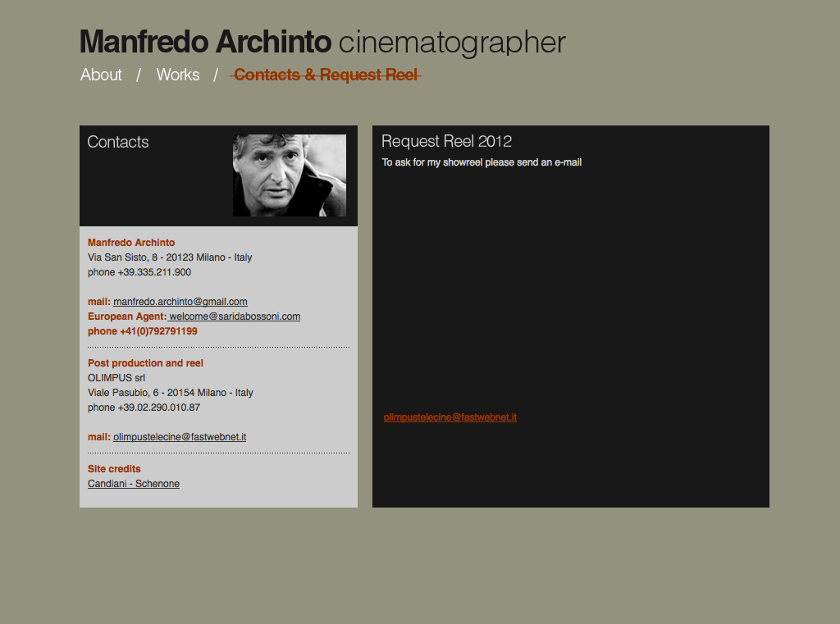This screenshot has width=840, height=624.
Task: Select Contacts & Request Reel menu item
Action: coord(326,75)
